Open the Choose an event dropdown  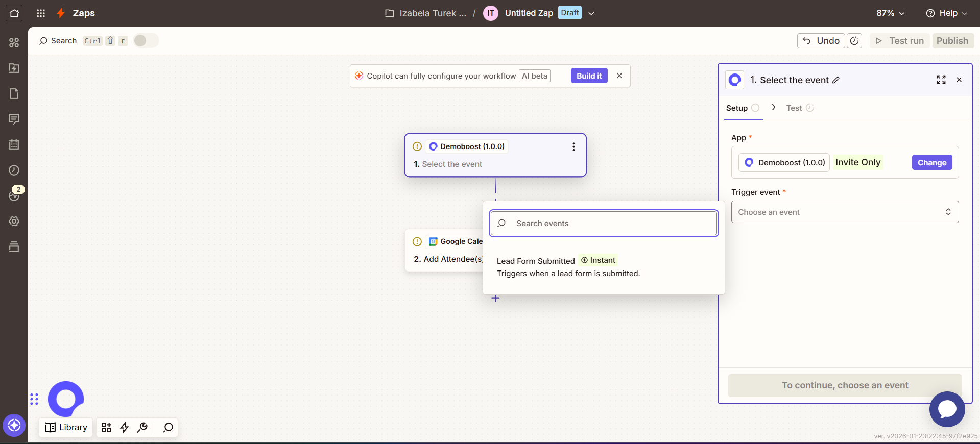[845, 212]
